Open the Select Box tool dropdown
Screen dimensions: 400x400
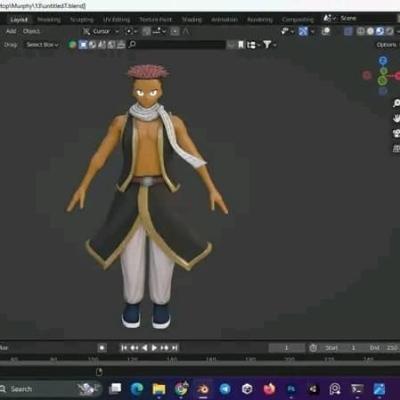[x=42, y=45]
